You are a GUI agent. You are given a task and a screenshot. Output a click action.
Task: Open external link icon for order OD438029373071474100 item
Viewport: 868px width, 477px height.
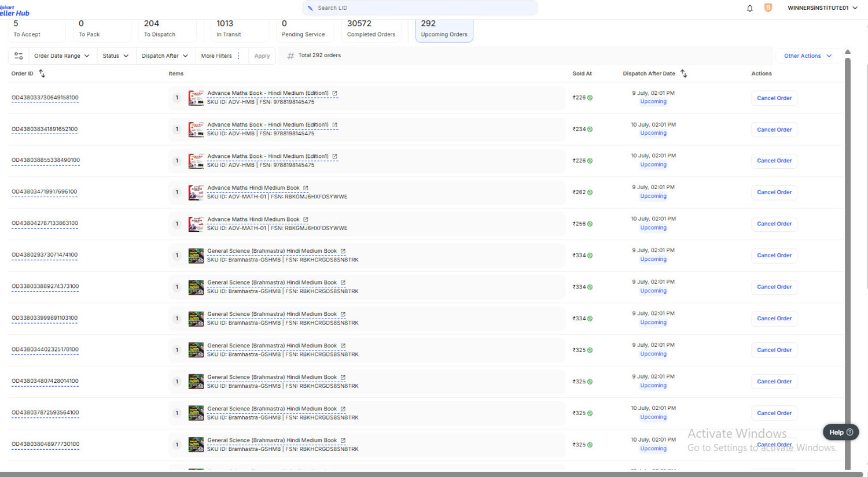(x=343, y=251)
